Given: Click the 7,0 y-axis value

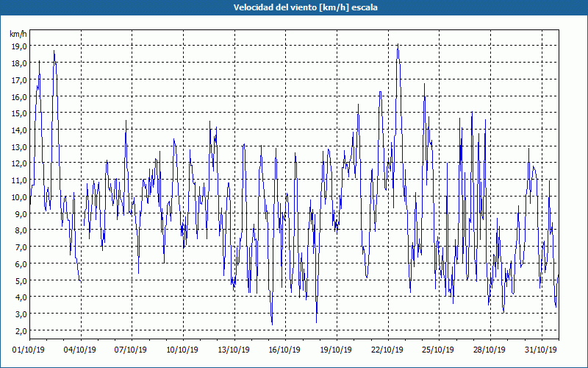Looking at the screenshot, I should [x=21, y=247].
